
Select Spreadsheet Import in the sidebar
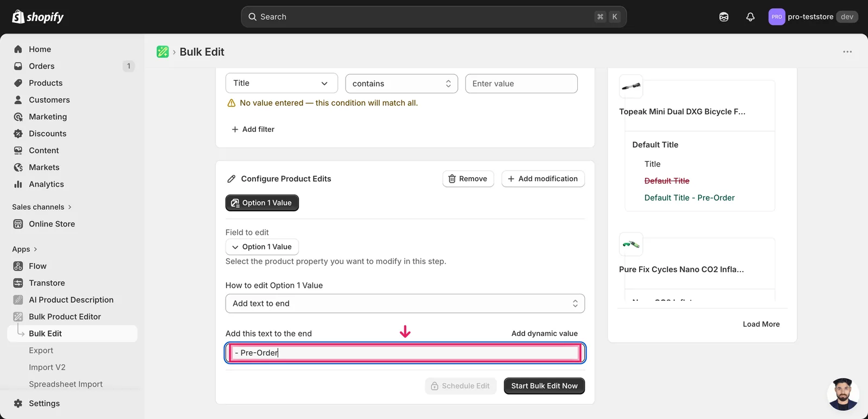(x=66, y=384)
